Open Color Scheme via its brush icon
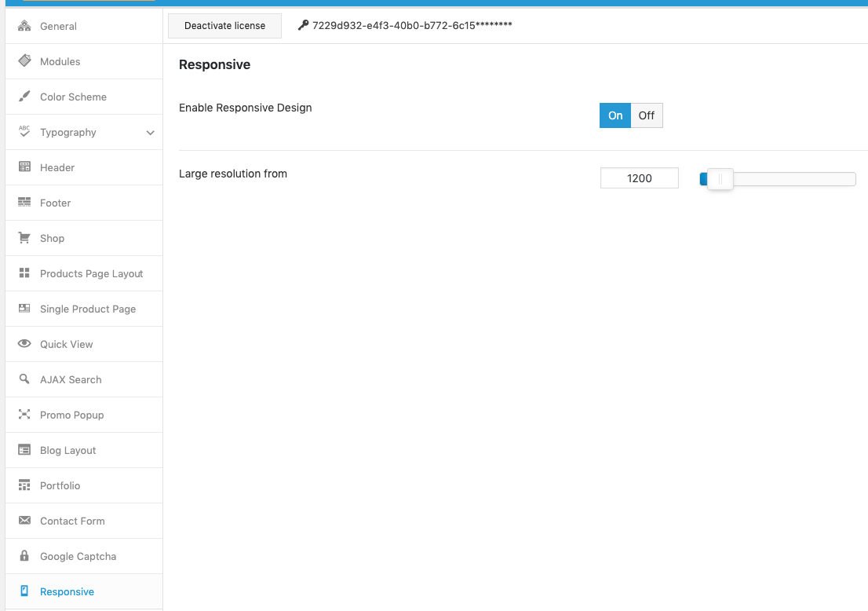868x611 pixels. [x=24, y=97]
